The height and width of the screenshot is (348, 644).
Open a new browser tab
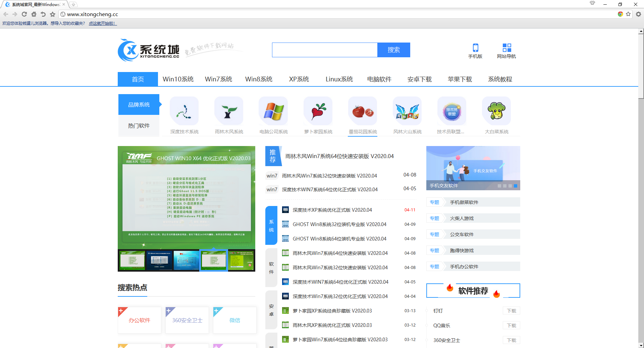(73, 4)
